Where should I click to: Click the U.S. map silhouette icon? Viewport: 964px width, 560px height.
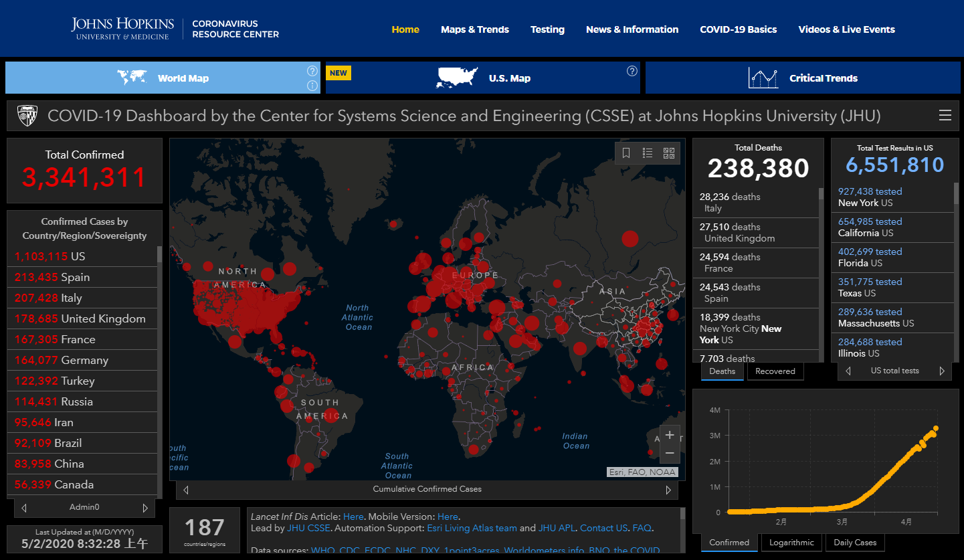tap(458, 78)
